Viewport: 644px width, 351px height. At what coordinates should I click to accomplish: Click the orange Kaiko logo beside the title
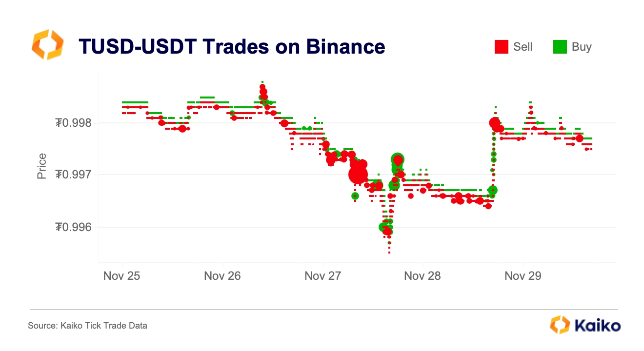tap(47, 45)
